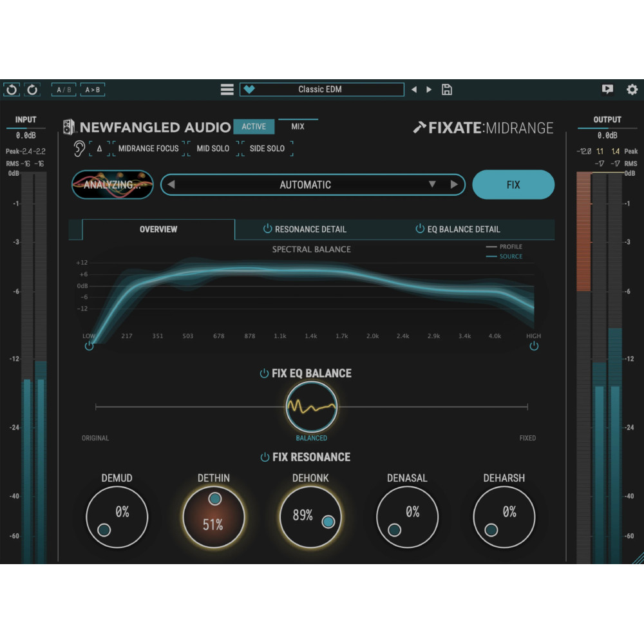Switch to Resonance Detail tab
This screenshot has width=644, height=644.
304,229
